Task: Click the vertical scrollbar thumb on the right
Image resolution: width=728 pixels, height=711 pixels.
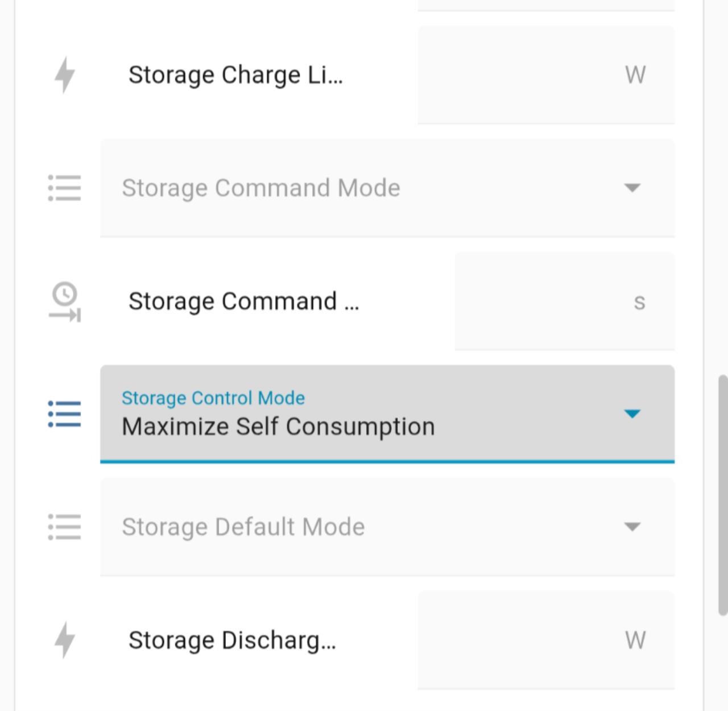Action: [x=722, y=494]
